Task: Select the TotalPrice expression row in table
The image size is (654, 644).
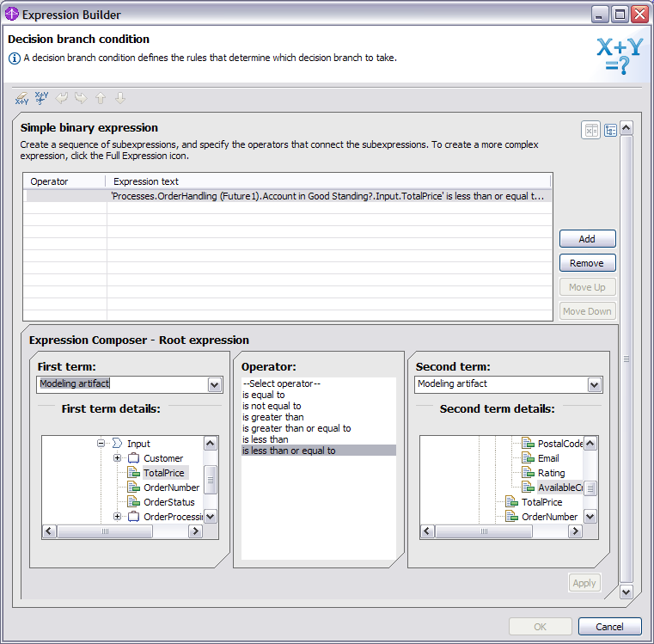Action: click(x=327, y=196)
